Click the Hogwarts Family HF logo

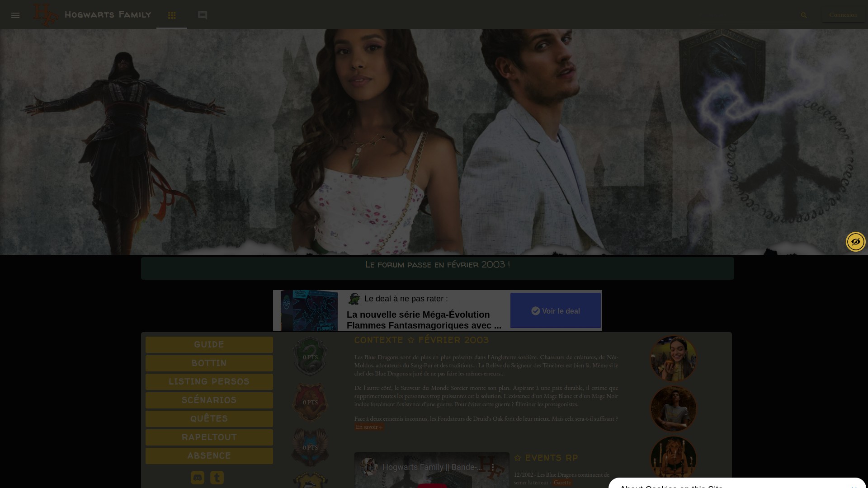click(x=46, y=14)
